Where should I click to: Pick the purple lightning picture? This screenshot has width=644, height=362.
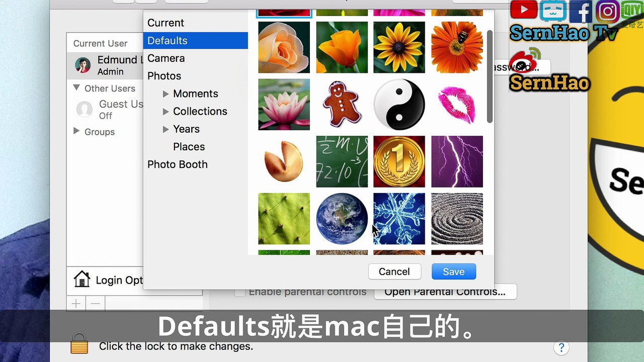tap(457, 161)
